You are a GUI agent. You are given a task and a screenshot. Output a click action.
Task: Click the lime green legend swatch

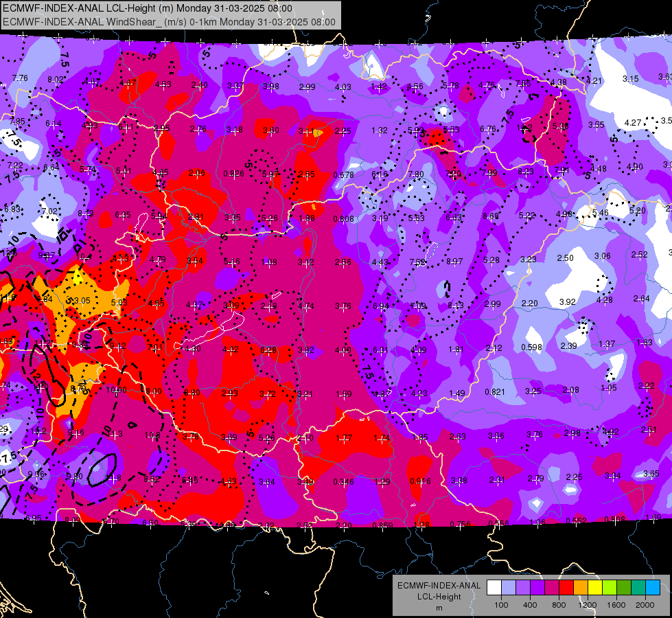coord(610,588)
